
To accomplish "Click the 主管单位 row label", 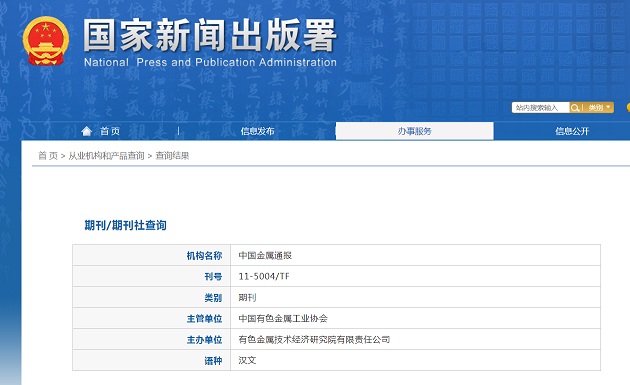I will coord(204,319).
